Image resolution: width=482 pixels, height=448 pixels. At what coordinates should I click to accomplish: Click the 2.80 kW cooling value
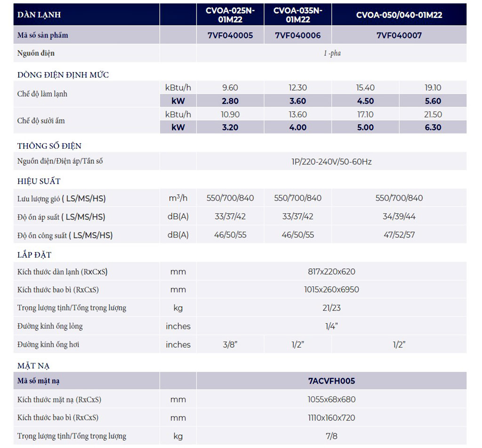tap(230, 101)
